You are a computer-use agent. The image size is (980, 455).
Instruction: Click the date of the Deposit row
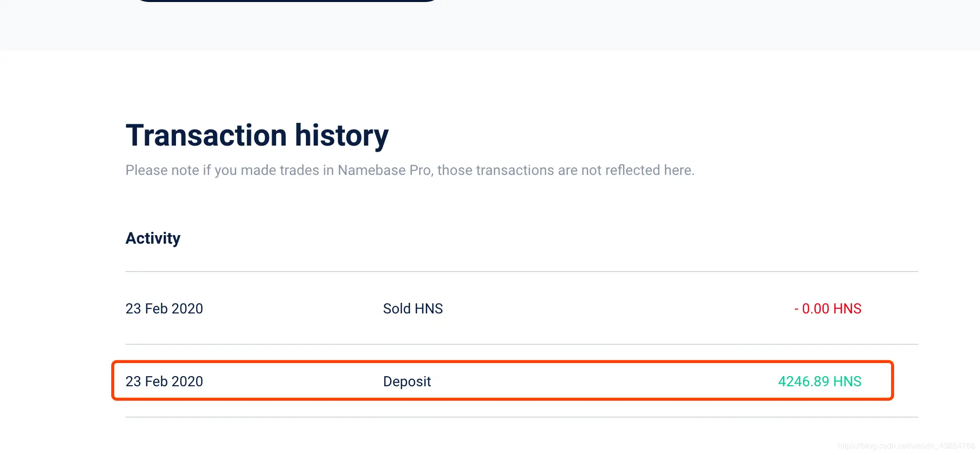pos(164,381)
